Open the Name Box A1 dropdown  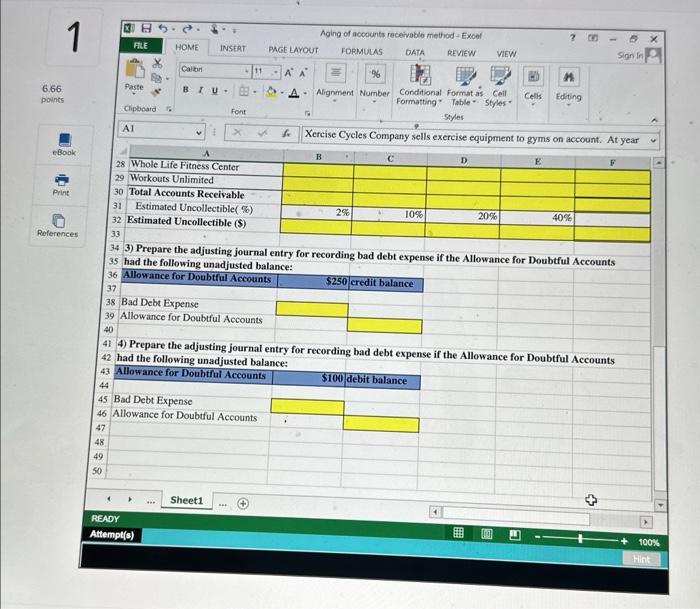point(199,132)
